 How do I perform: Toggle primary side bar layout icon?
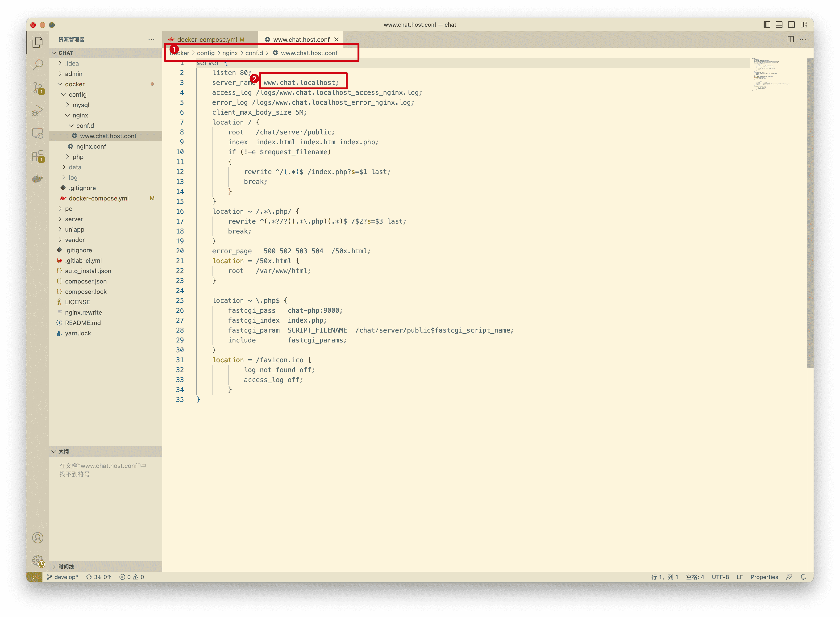pyautogui.click(x=767, y=25)
